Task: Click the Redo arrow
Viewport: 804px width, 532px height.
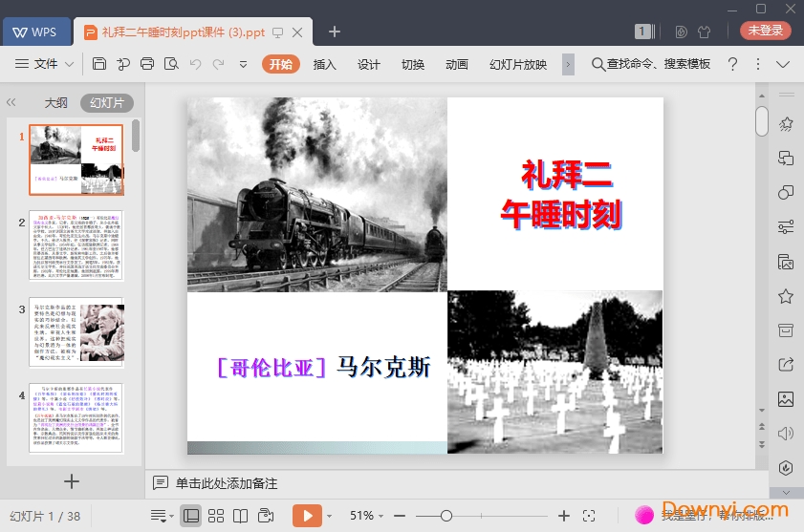Action: pos(218,64)
